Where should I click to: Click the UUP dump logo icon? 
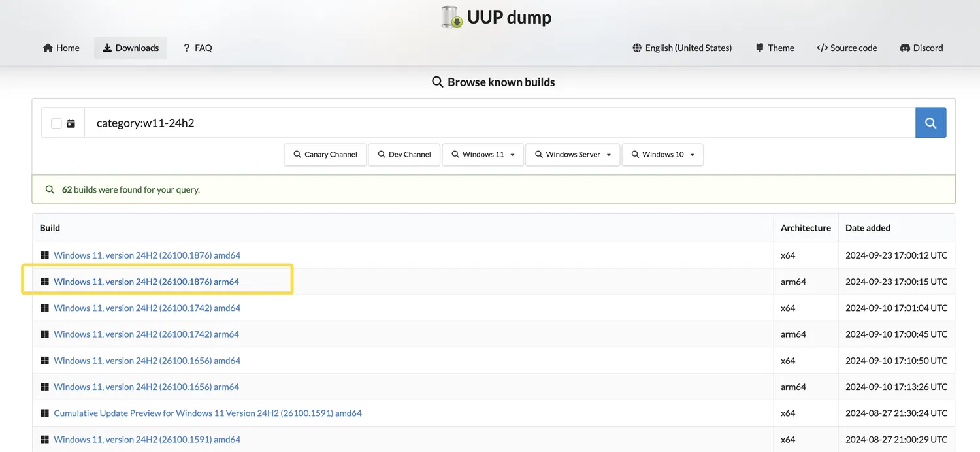point(452,17)
